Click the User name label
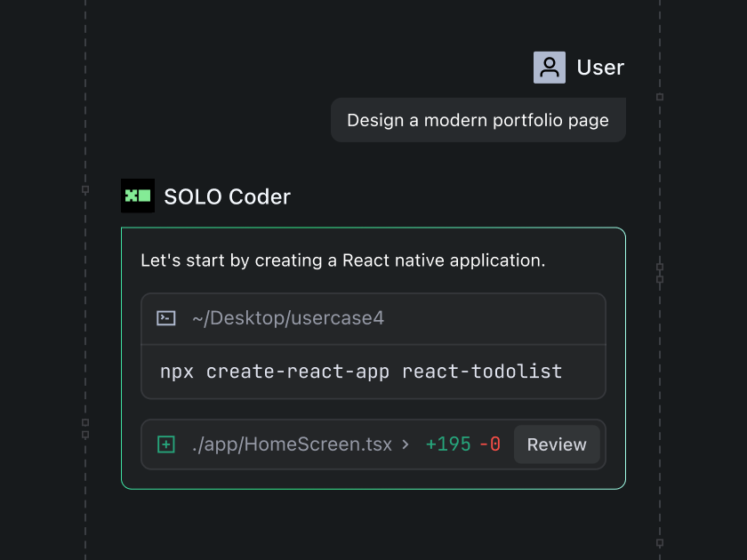The height and width of the screenshot is (560, 747). (600, 67)
